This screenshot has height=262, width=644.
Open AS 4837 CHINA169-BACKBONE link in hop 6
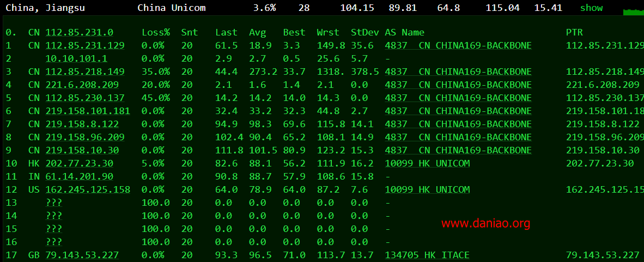pos(458,111)
